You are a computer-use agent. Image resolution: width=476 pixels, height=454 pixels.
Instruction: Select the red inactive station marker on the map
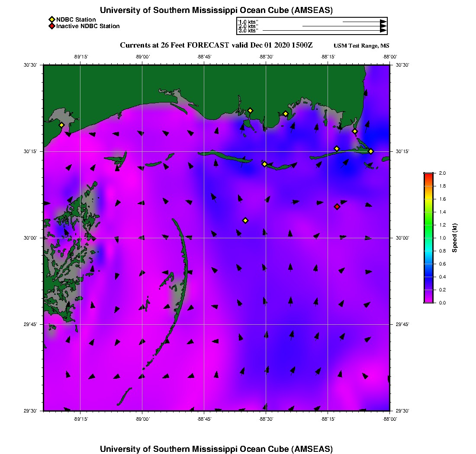point(337,207)
